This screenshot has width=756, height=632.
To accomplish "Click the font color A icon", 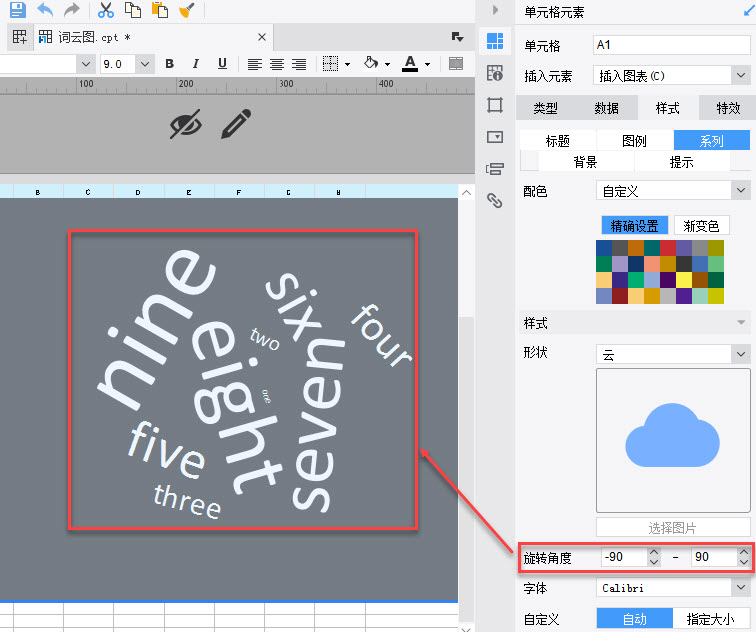I will click(410, 64).
